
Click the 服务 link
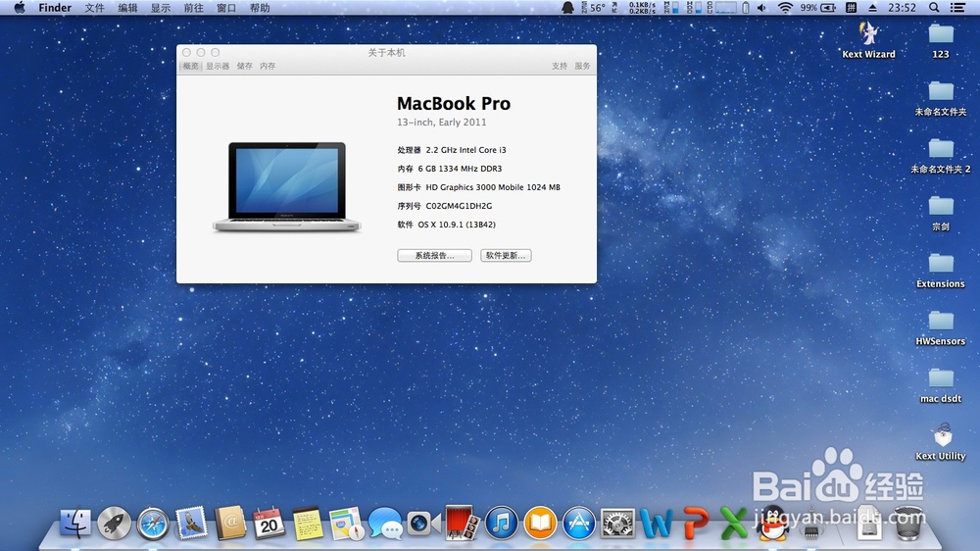pyautogui.click(x=582, y=66)
